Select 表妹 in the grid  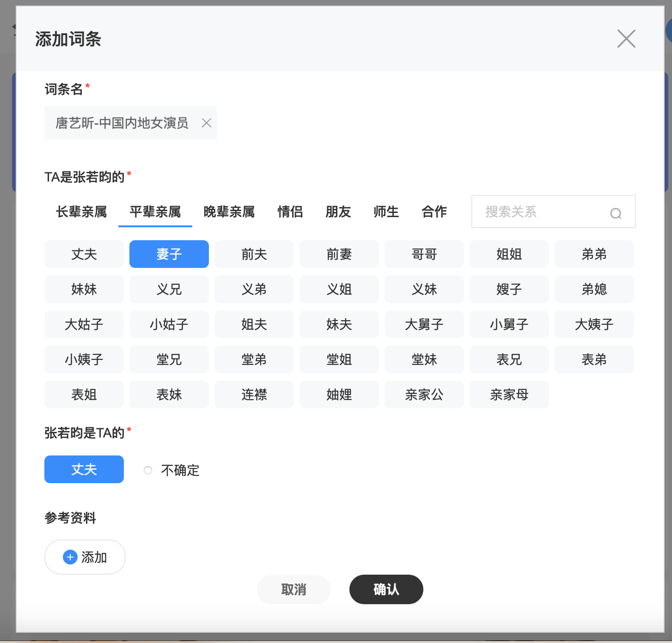click(x=169, y=394)
